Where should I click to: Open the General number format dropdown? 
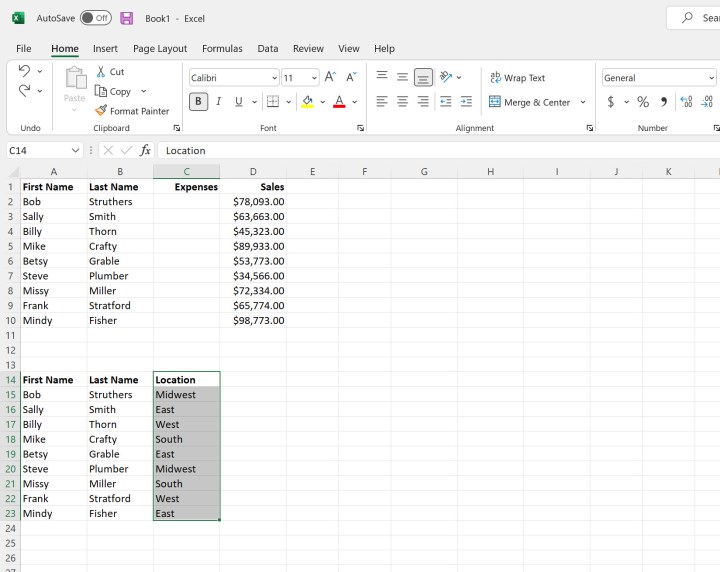[x=711, y=78]
